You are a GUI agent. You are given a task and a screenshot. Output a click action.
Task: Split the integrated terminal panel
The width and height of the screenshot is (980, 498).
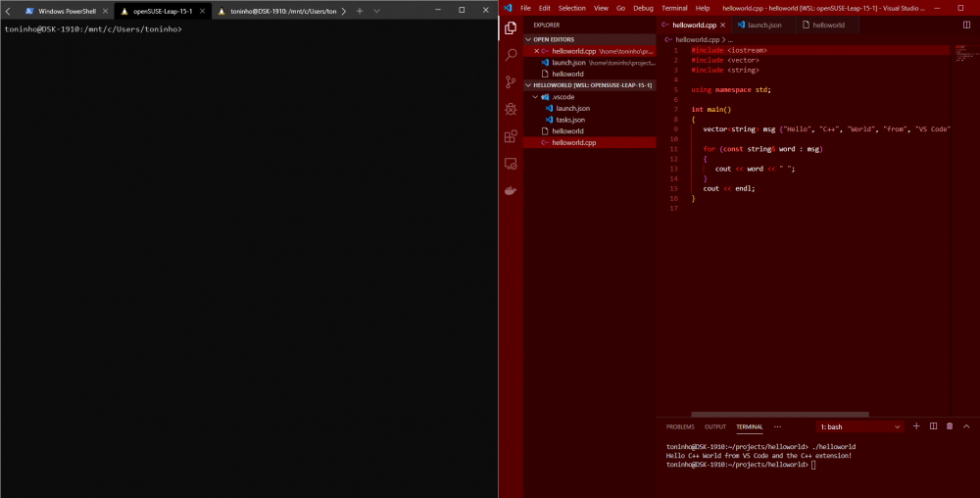[933, 426]
